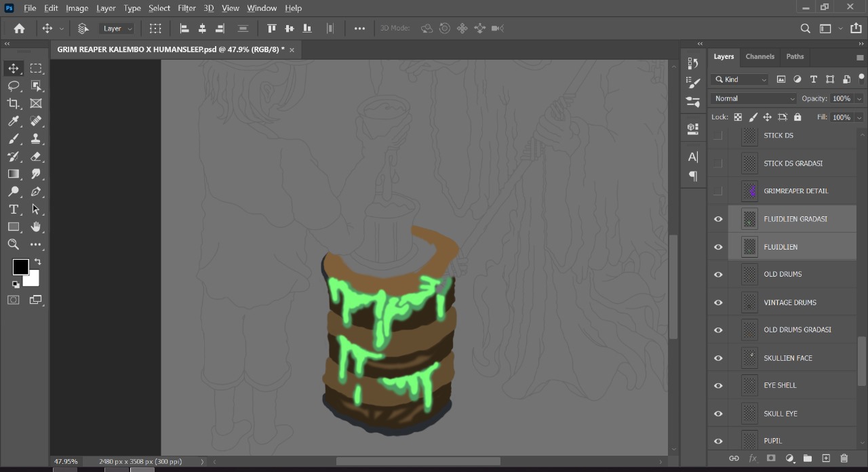Viewport: 868px width, 472px height.
Task: Click the more align options button
Action: click(x=359, y=28)
